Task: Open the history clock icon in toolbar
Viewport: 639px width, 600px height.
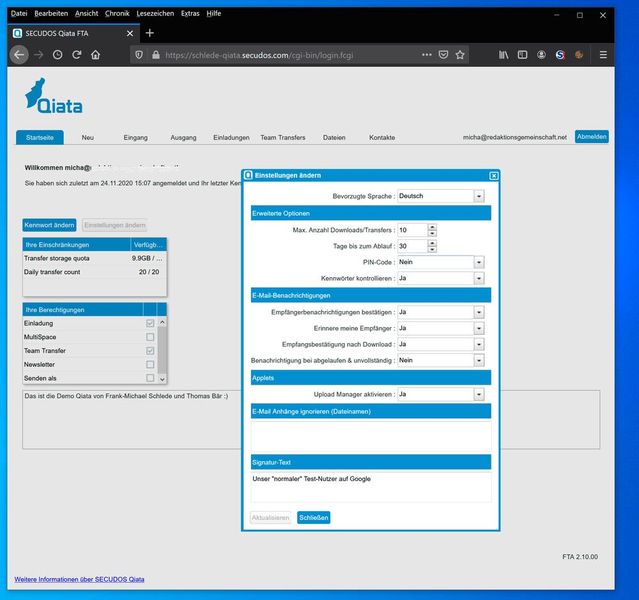Action: click(x=57, y=55)
